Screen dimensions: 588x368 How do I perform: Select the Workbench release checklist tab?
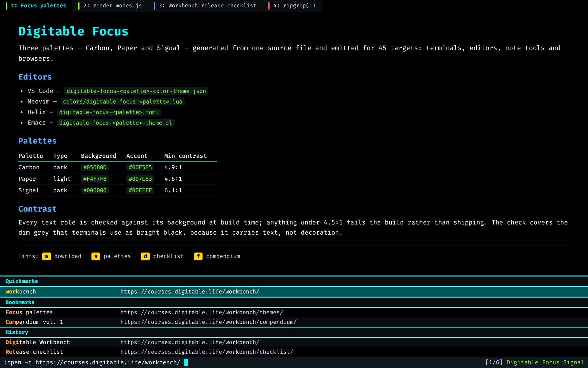(205, 6)
